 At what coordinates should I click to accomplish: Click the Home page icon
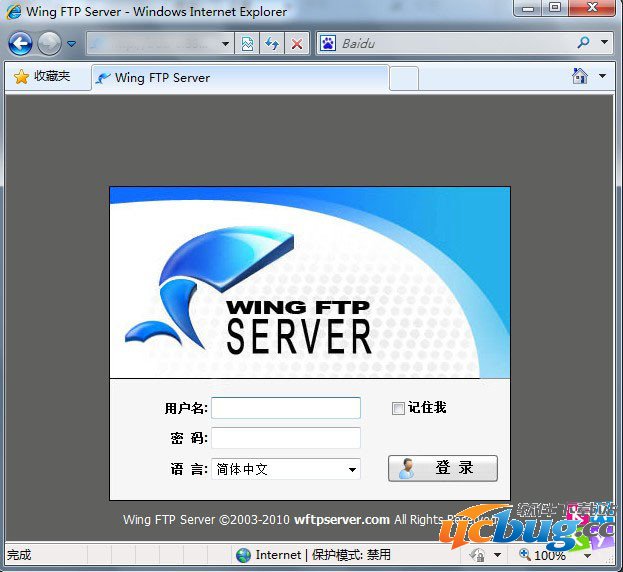tap(580, 76)
